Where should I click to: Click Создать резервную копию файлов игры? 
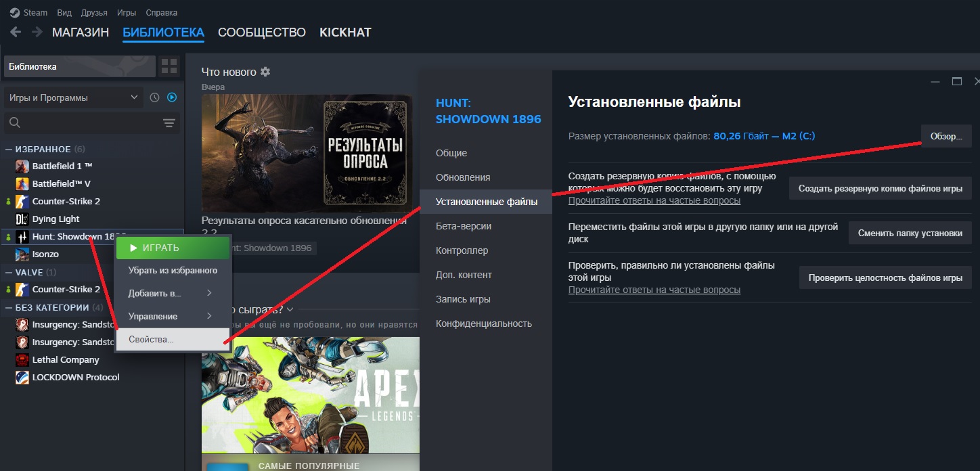881,188
